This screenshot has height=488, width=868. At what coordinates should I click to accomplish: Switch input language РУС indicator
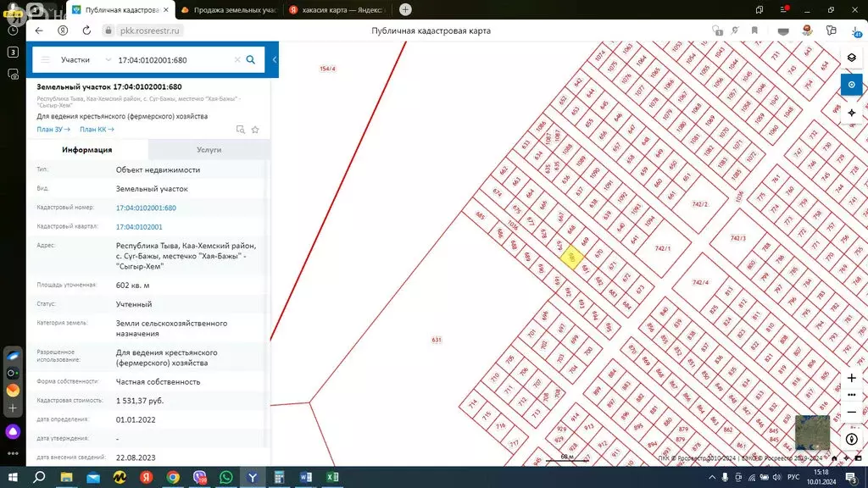point(793,477)
